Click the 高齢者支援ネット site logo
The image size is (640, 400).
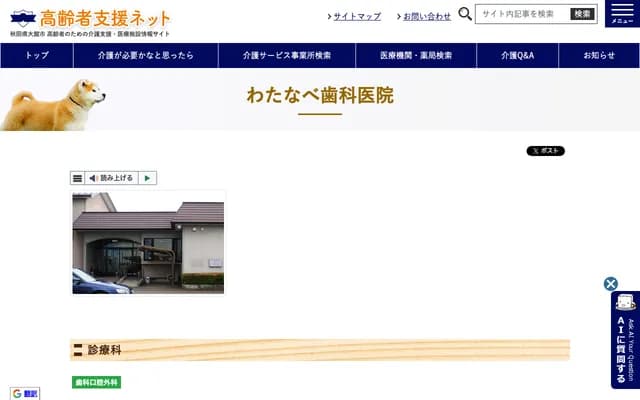pyautogui.click(x=90, y=23)
